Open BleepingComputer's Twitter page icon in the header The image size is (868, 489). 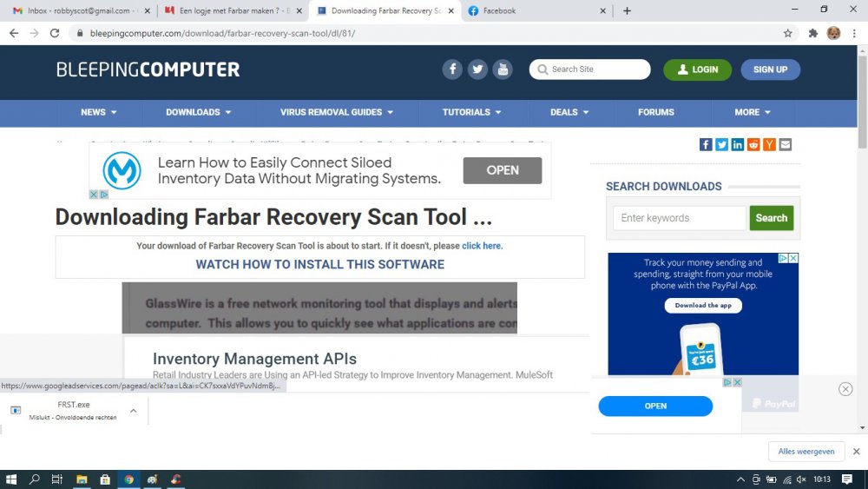click(x=477, y=69)
